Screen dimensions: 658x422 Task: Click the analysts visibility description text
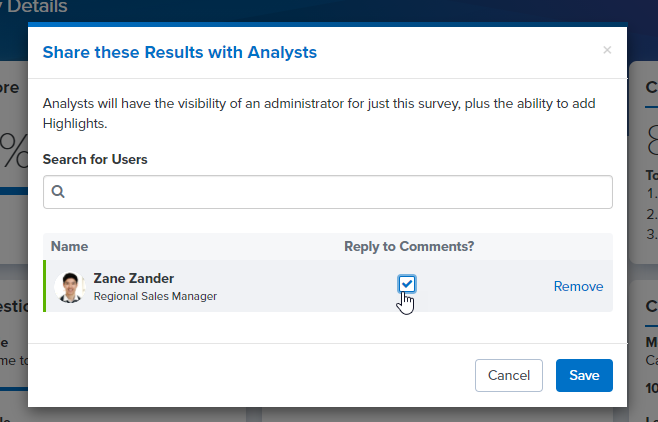[x=319, y=113]
